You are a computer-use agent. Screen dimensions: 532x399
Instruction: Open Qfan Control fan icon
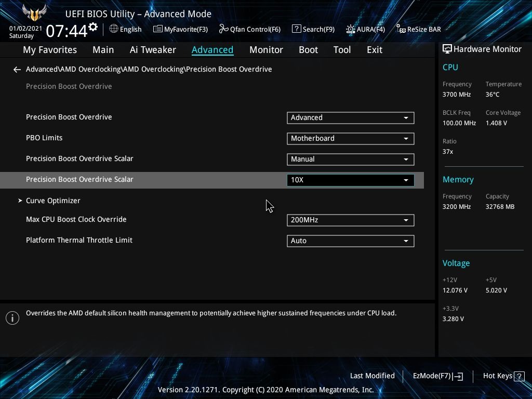tap(223, 29)
